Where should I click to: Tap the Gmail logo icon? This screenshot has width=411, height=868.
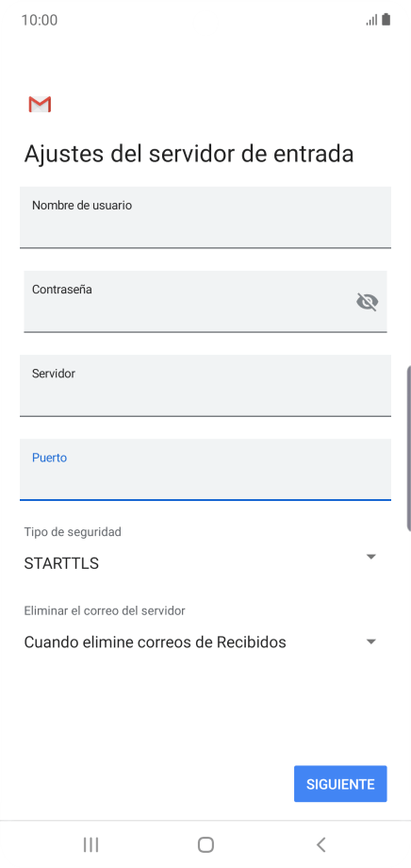pos(40,104)
